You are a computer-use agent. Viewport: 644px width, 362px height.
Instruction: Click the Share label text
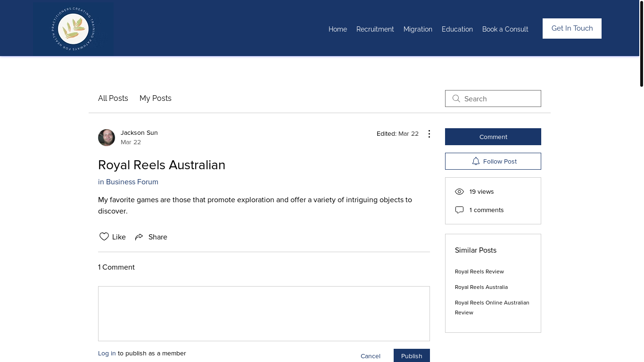coord(158,237)
